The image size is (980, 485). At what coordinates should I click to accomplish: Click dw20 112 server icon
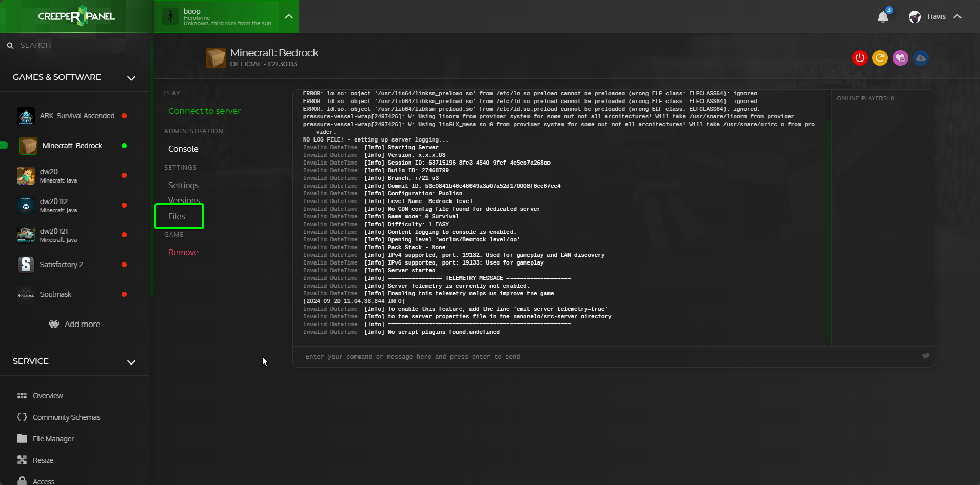tap(26, 205)
